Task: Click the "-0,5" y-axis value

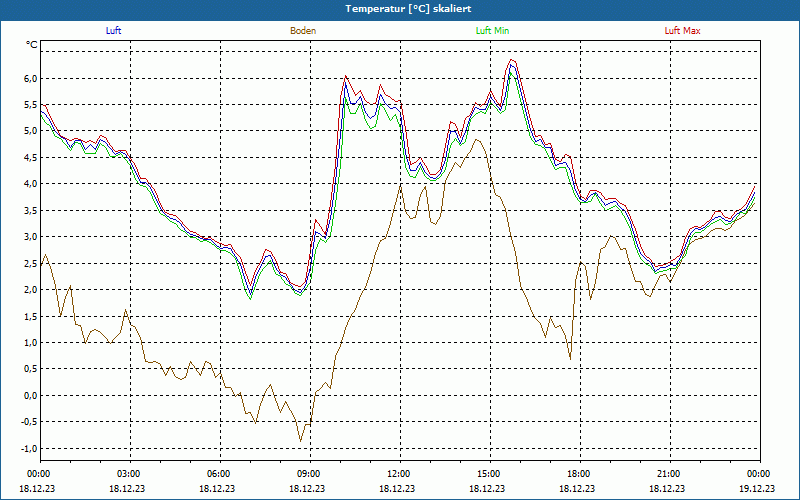Action: coord(30,422)
